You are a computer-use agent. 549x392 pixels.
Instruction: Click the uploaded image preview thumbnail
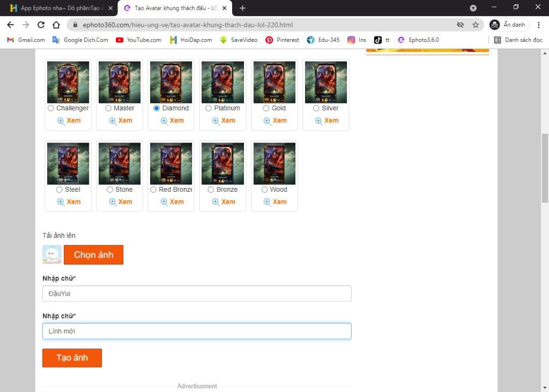point(52,254)
